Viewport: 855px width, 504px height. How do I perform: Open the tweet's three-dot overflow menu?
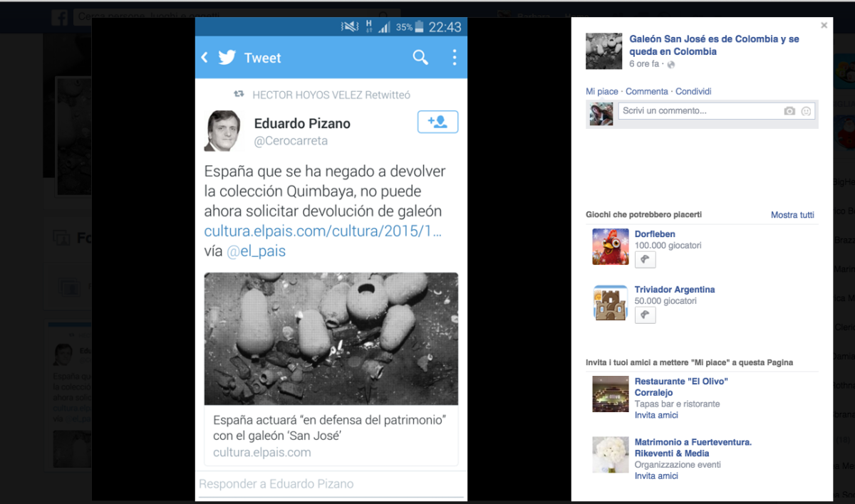[x=454, y=58]
